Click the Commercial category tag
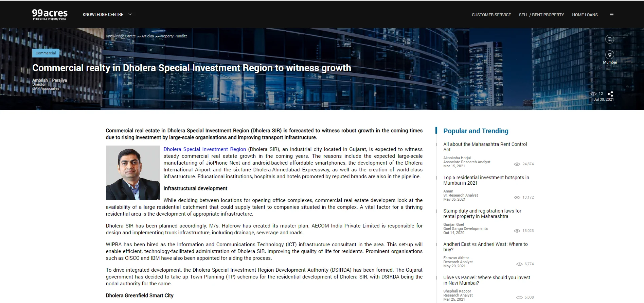The image size is (644, 303). 46,53
